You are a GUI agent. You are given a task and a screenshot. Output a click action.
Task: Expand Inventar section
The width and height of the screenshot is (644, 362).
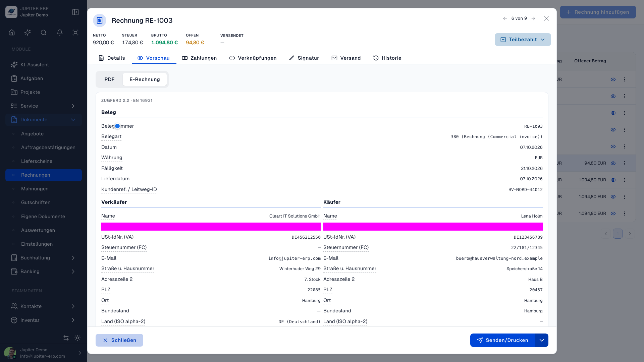click(44, 320)
